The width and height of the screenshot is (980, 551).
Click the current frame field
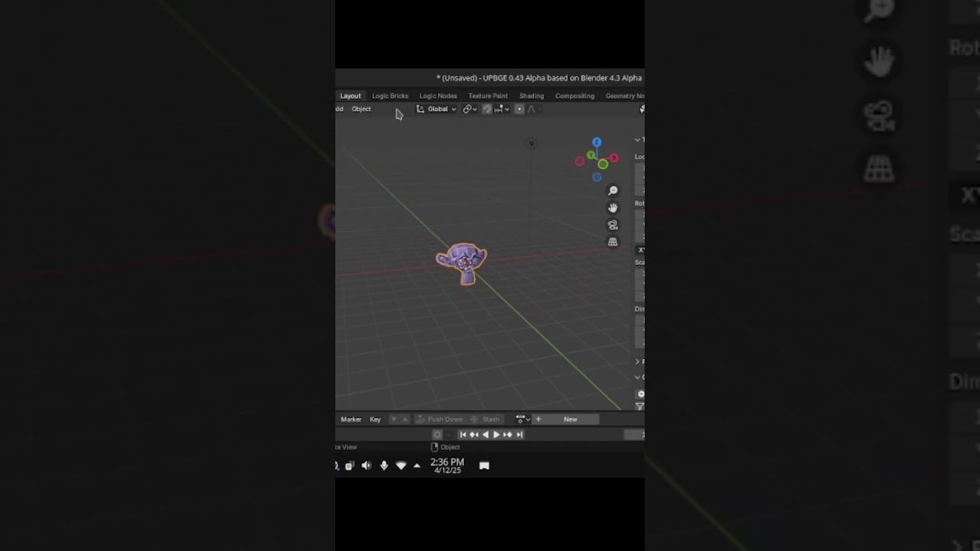pos(635,435)
